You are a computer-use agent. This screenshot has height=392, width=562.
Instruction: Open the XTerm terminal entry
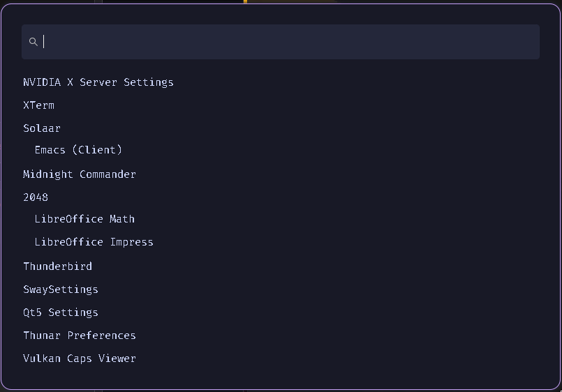pos(38,105)
